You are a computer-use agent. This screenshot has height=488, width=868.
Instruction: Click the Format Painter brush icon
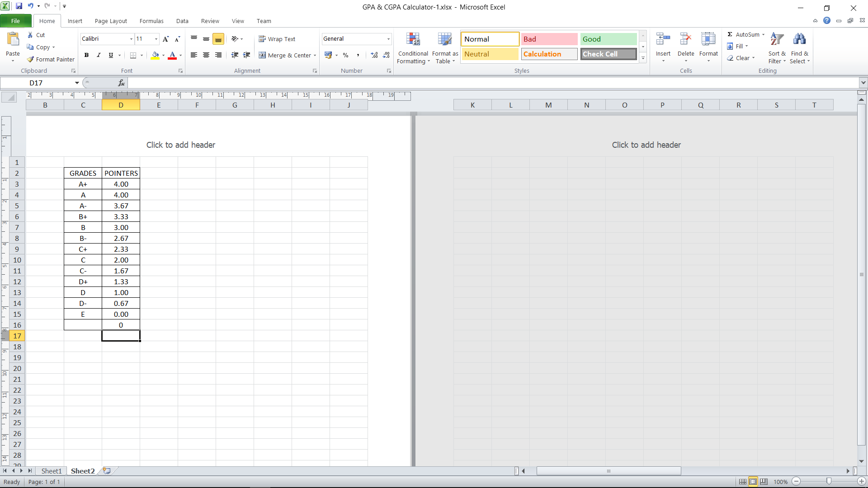(x=31, y=59)
